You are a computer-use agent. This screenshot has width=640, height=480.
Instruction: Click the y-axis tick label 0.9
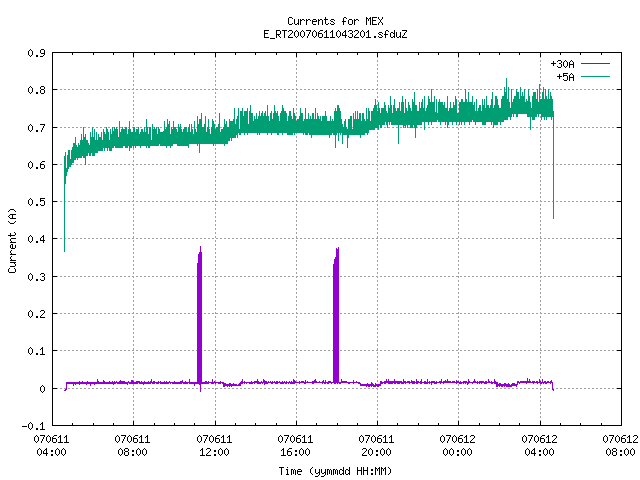point(36,53)
